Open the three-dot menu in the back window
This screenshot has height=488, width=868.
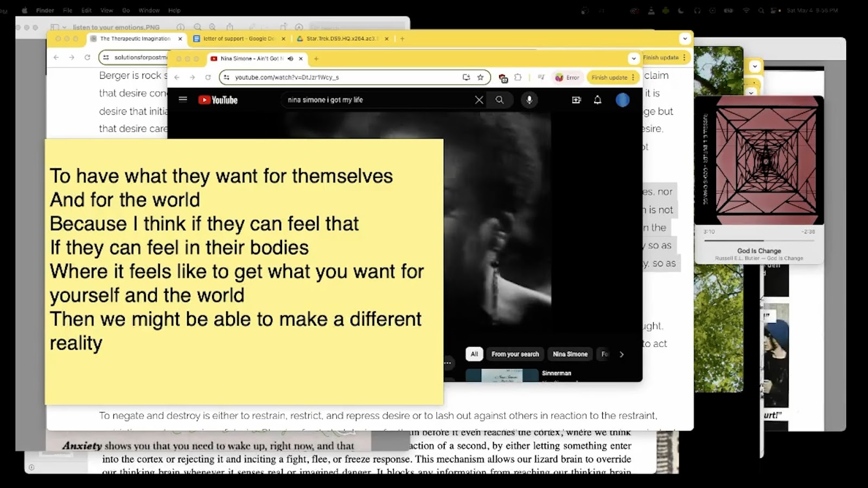pyautogui.click(x=684, y=57)
